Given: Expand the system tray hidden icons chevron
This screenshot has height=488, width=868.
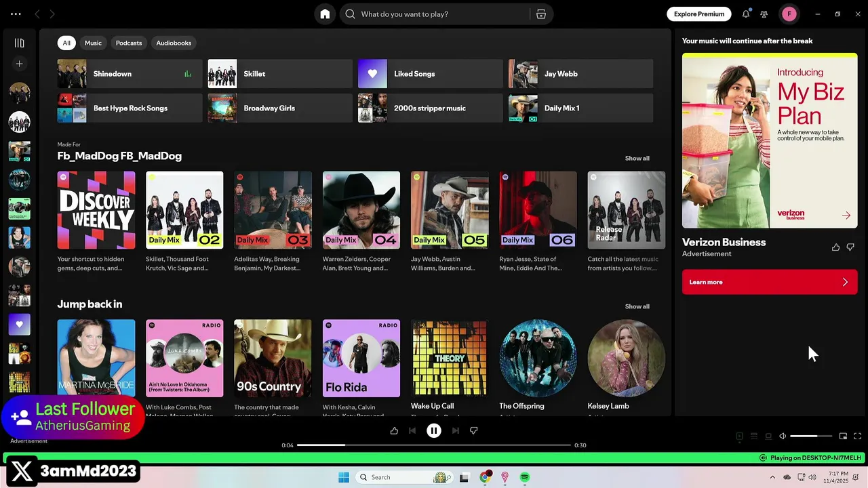Looking at the screenshot, I should coord(772,477).
